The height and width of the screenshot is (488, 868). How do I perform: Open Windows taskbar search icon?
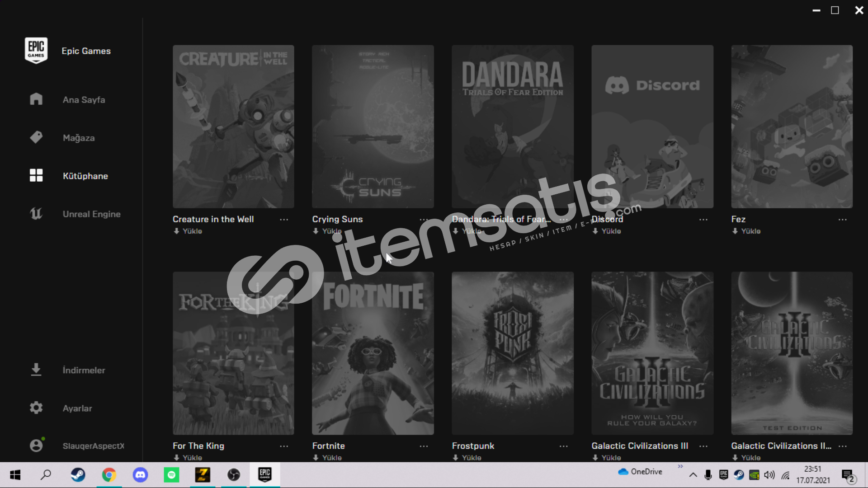point(46,474)
